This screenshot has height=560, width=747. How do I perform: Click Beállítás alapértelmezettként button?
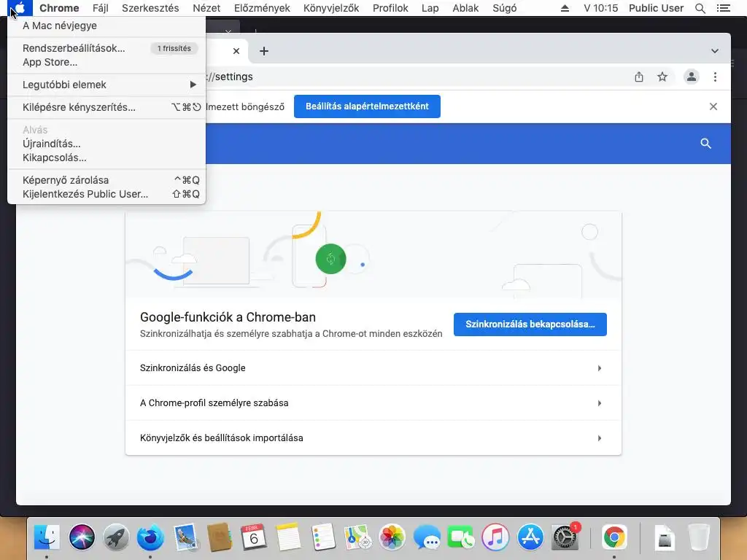(x=367, y=106)
